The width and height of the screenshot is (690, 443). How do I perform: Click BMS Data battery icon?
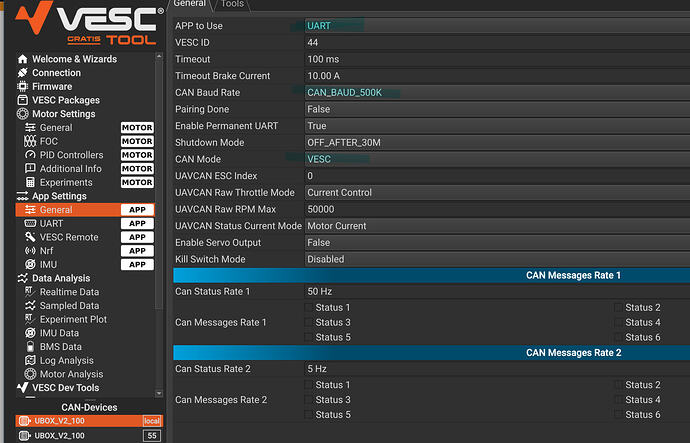[x=30, y=347]
